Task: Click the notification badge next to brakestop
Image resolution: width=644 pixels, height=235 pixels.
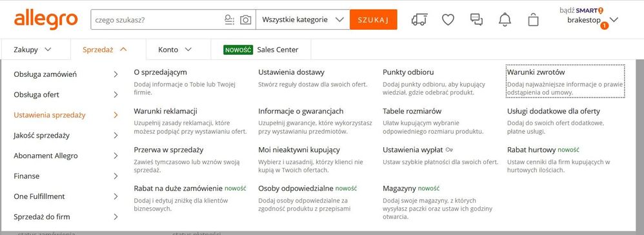Action: pos(604,26)
